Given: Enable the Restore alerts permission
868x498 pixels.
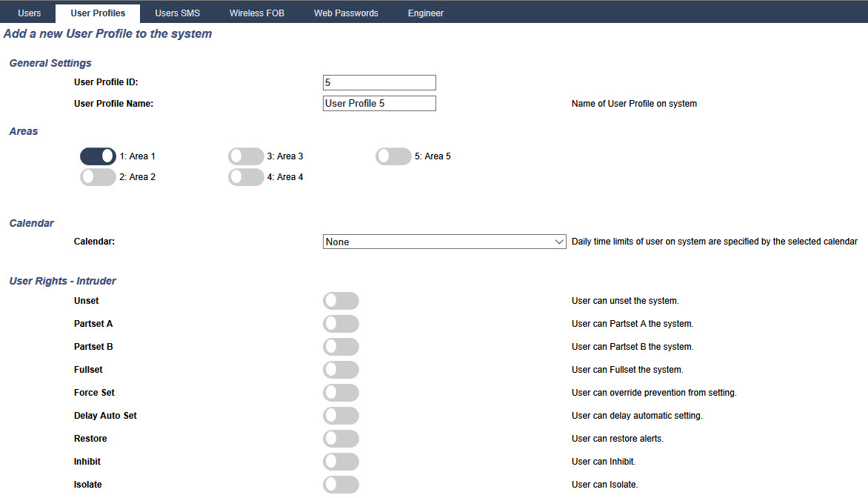Looking at the screenshot, I should pyautogui.click(x=341, y=439).
